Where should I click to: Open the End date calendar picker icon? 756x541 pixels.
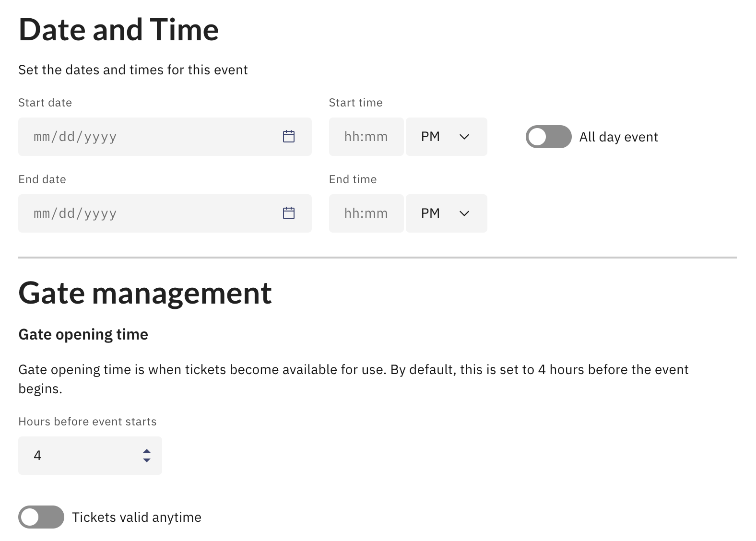click(x=289, y=213)
